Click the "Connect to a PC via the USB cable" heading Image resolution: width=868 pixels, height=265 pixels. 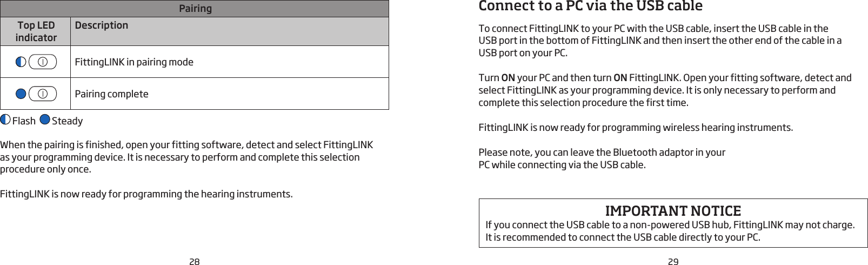click(x=590, y=6)
